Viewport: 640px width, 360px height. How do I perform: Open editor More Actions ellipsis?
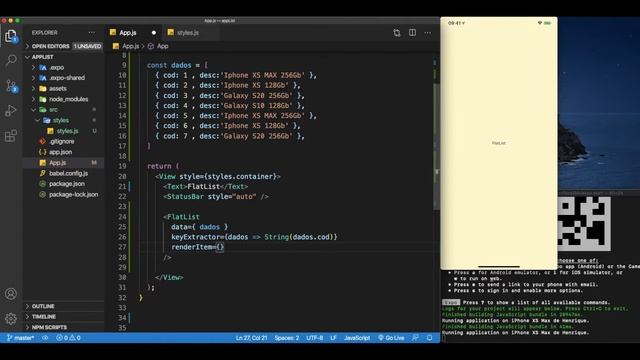(x=427, y=33)
